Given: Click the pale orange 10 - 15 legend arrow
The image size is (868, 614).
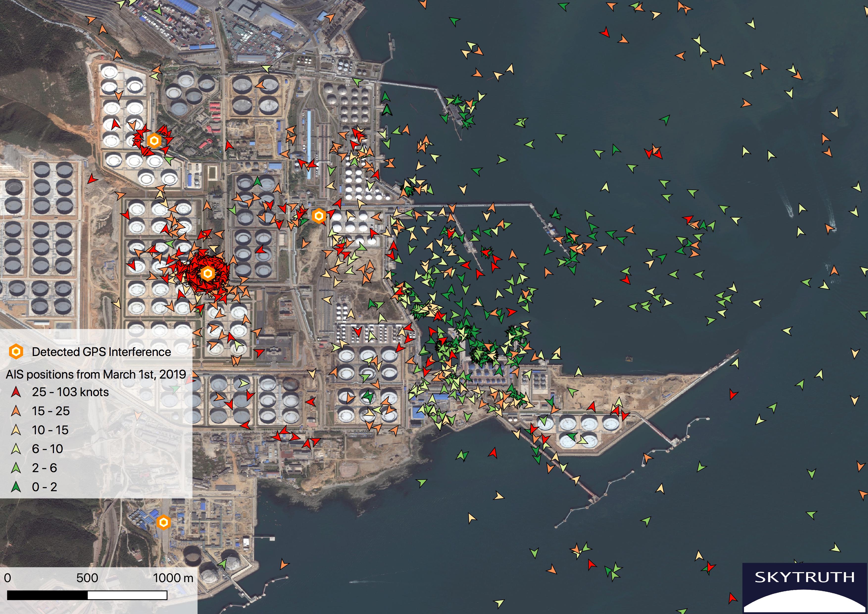Looking at the screenshot, I should pos(16,430).
